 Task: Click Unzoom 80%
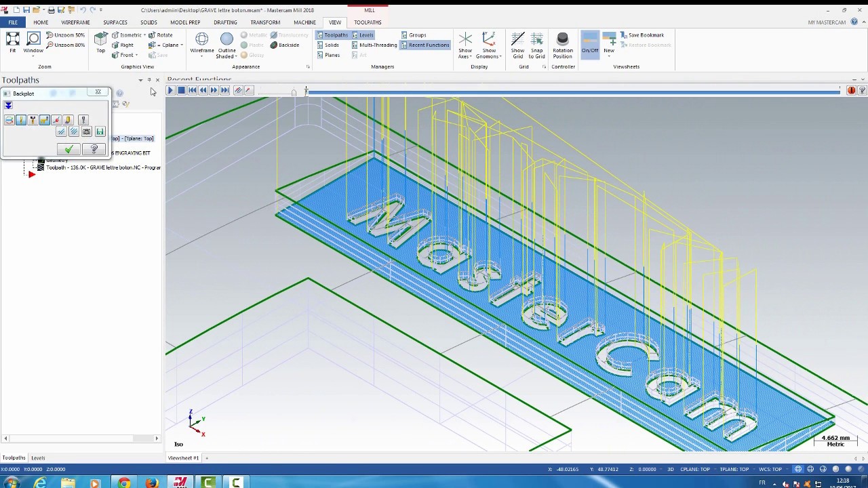point(65,45)
